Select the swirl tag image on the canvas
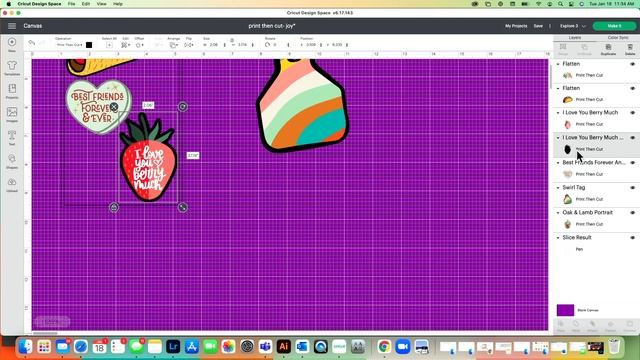 (x=302, y=106)
